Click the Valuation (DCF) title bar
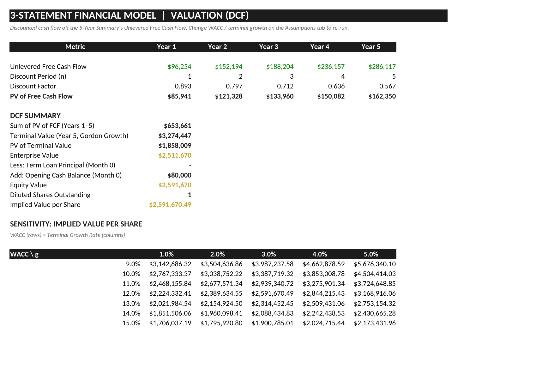 point(228,16)
